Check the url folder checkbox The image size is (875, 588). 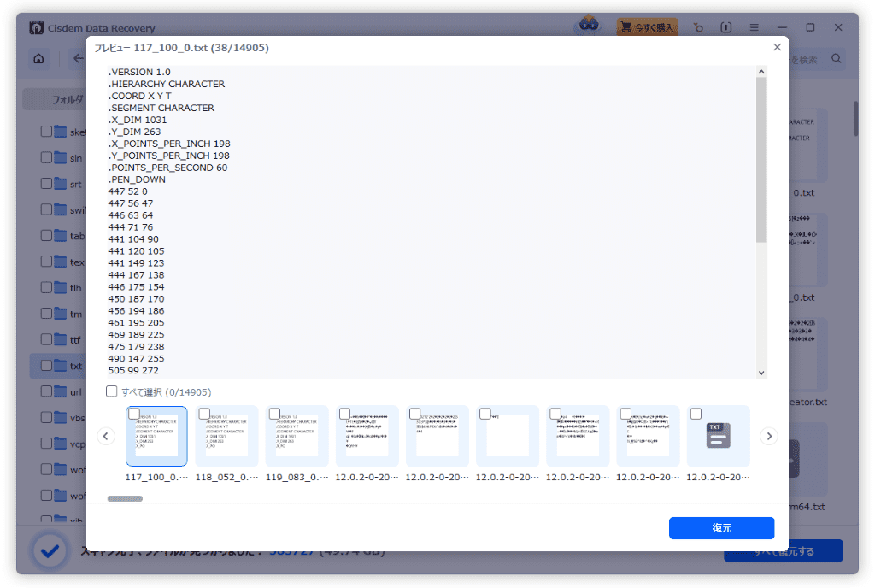click(x=45, y=391)
